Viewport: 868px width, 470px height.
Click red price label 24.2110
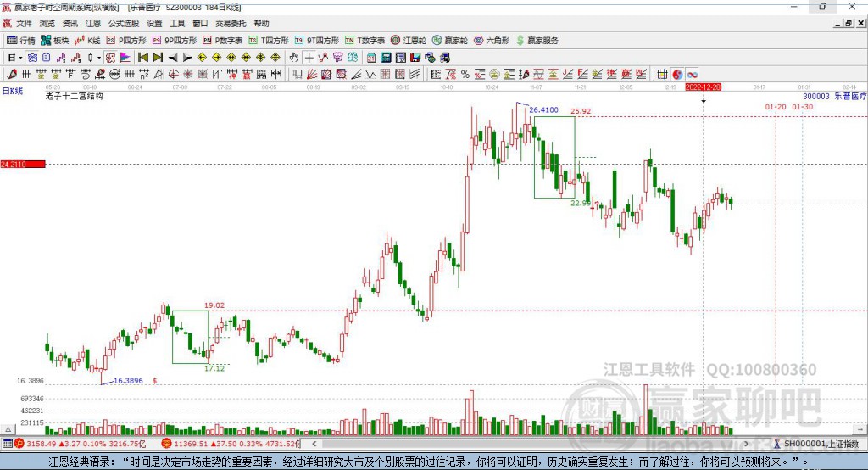point(23,164)
